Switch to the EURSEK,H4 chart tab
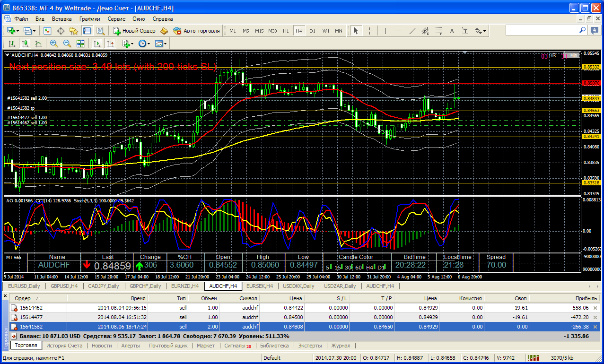 260,286
